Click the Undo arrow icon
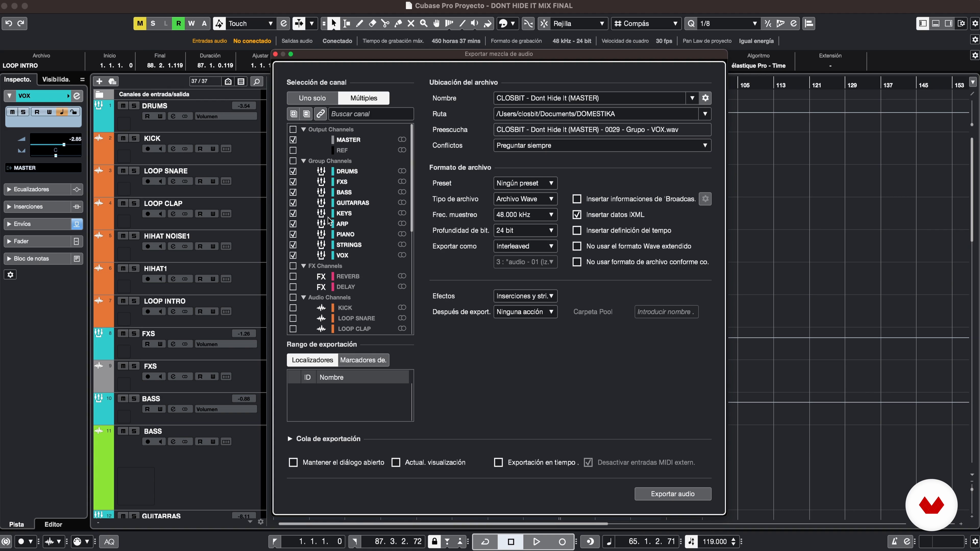This screenshot has width=980, height=551. tap(8, 23)
